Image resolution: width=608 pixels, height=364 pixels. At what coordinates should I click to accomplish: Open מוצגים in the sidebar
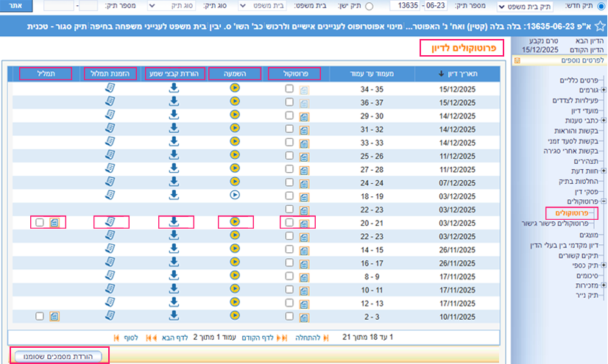(x=590, y=235)
